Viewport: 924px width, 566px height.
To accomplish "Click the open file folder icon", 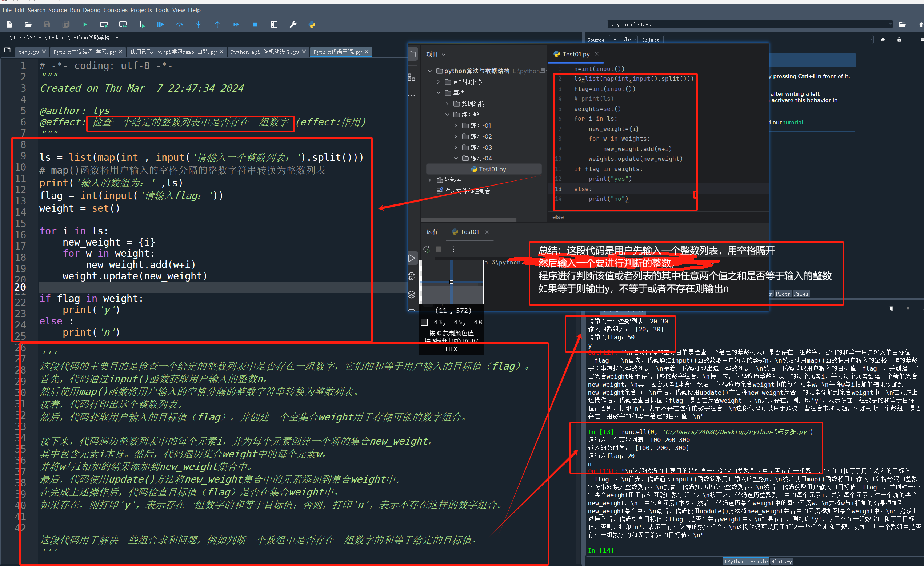I will pos(28,24).
